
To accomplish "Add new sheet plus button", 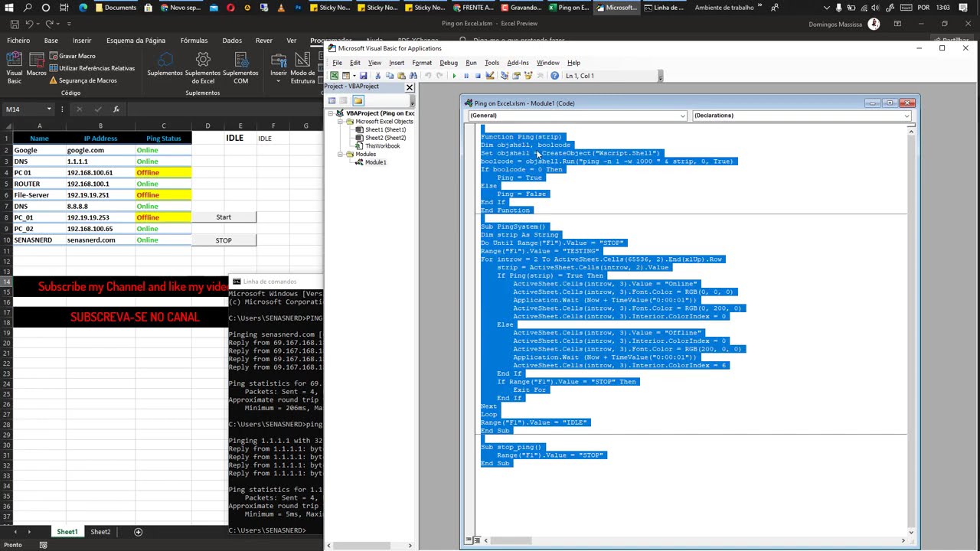I will (x=138, y=532).
